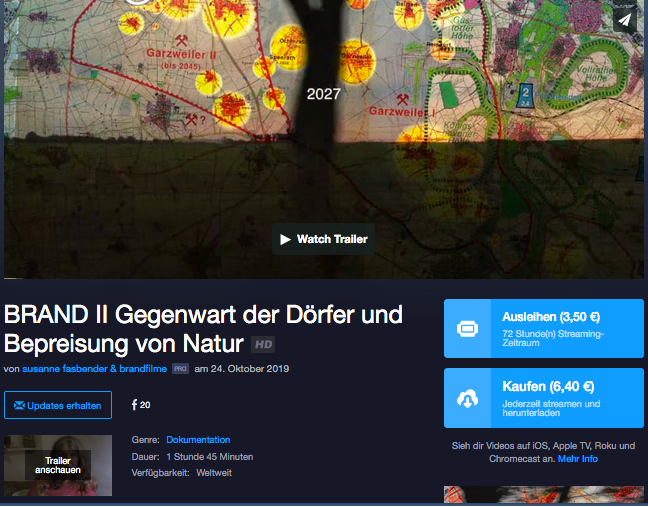Open susanne fasbender & brandfilme profile link

[95, 369]
